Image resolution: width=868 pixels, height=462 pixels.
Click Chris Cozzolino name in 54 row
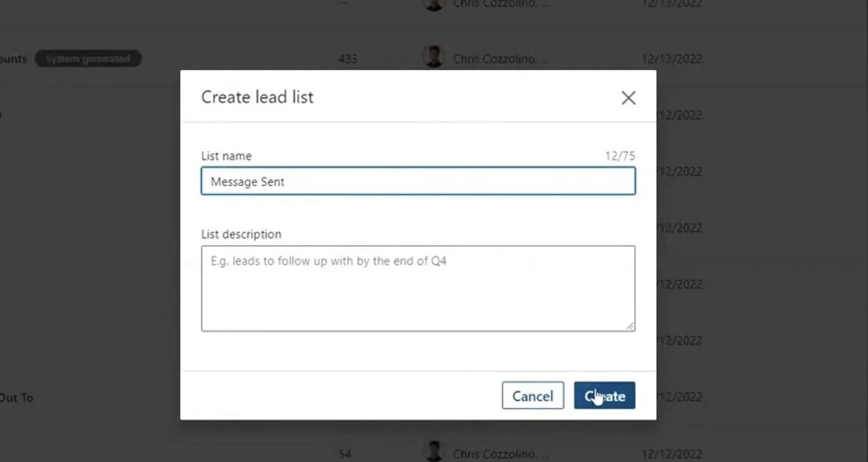tap(501, 454)
